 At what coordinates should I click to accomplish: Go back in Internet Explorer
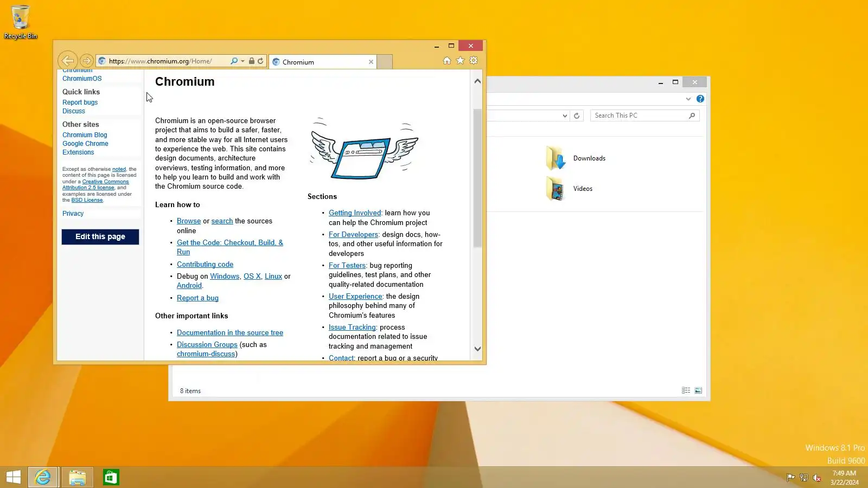tap(68, 61)
